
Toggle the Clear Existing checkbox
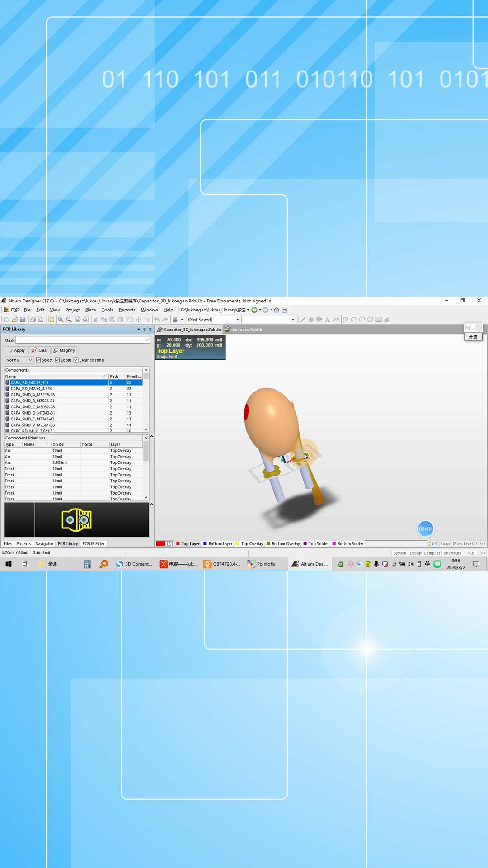76,360
